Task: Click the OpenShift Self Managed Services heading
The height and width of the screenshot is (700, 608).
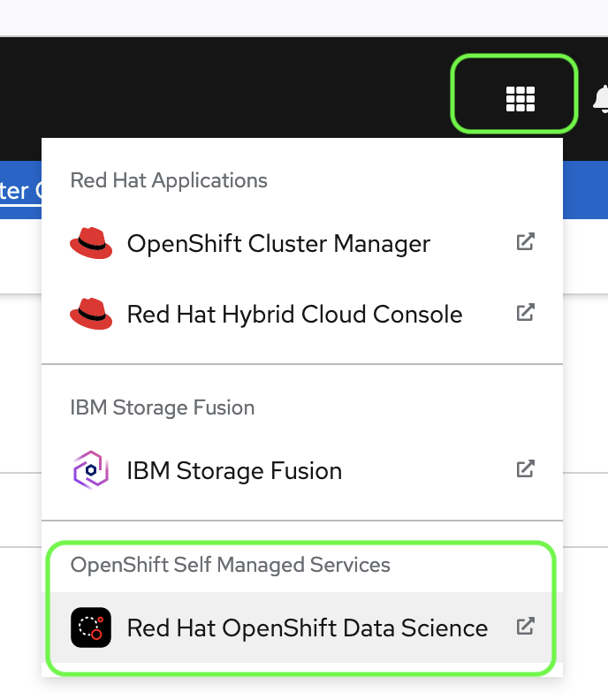Action: click(230, 565)
